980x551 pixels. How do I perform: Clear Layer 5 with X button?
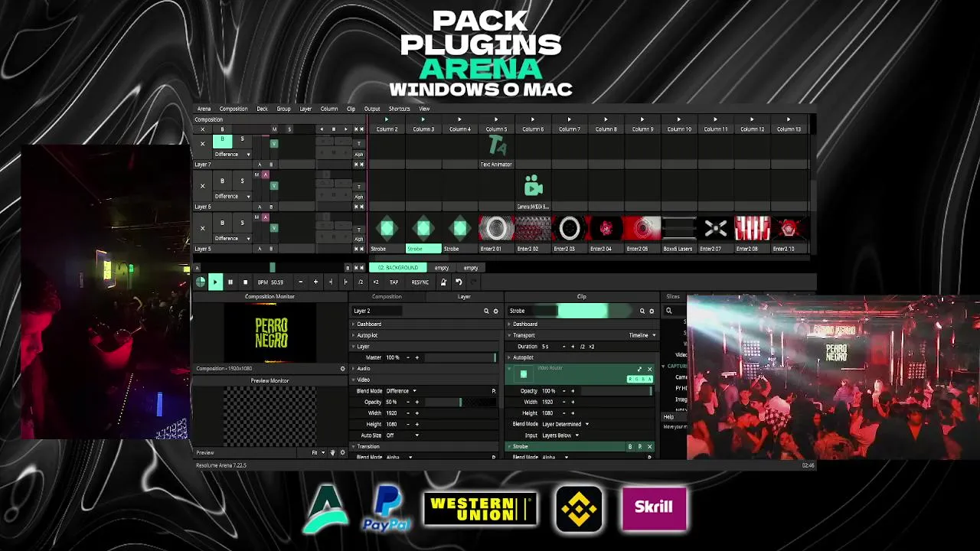coord(202,228)
